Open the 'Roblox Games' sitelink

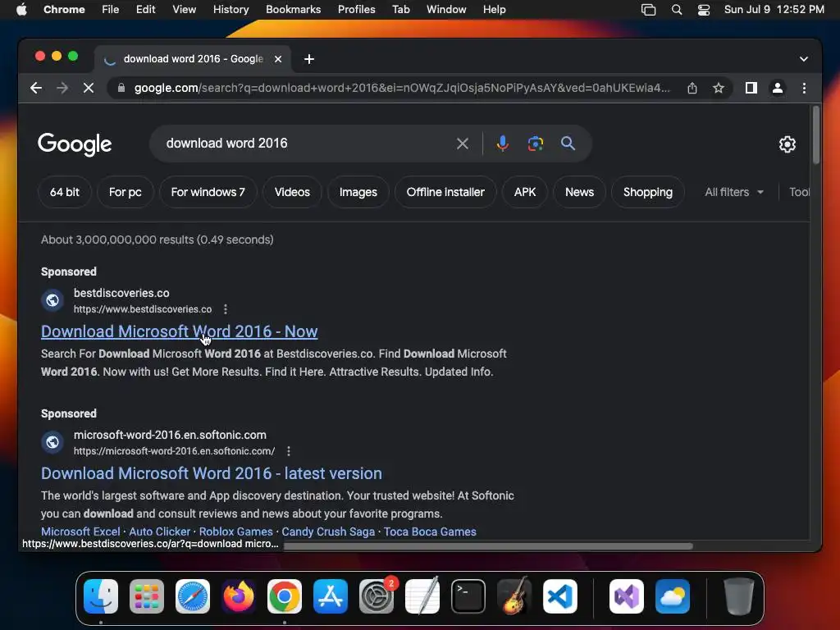[x=235, y=532]
